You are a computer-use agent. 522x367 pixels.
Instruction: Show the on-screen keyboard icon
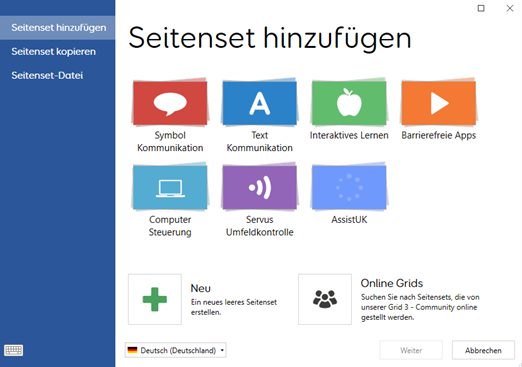click(14, 350)
